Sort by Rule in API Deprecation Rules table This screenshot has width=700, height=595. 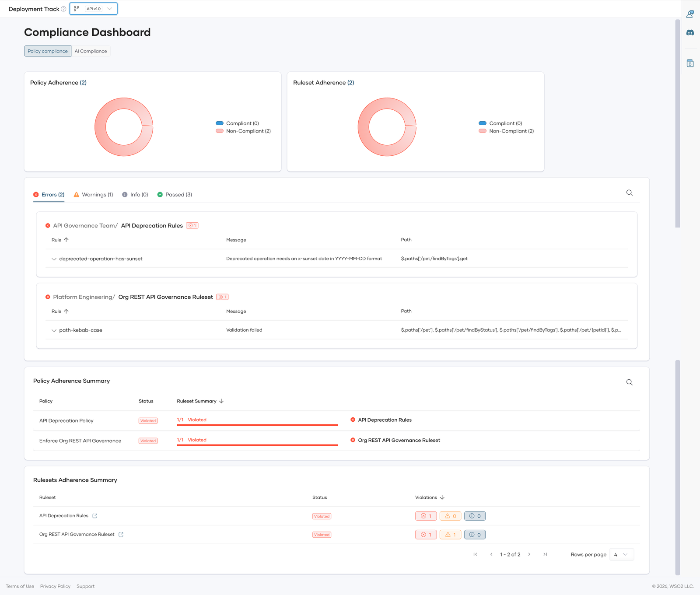[66, 240]
